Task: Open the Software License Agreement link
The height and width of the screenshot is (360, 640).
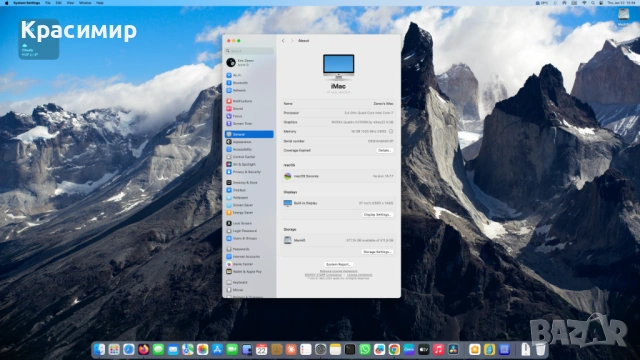Action: click(338, 271)
